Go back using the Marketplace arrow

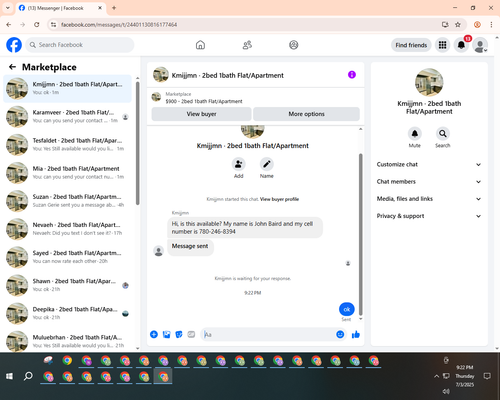click(12, 67)
